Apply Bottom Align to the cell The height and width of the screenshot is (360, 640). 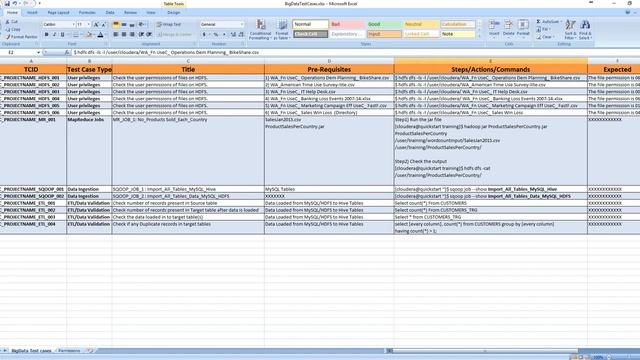click(x=132, y=24)
